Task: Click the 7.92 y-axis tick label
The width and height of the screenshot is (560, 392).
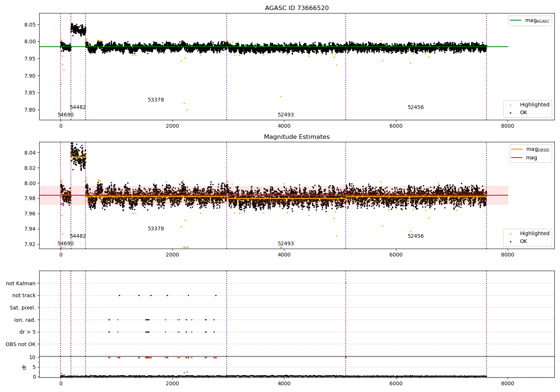Action: coord(29,245)
